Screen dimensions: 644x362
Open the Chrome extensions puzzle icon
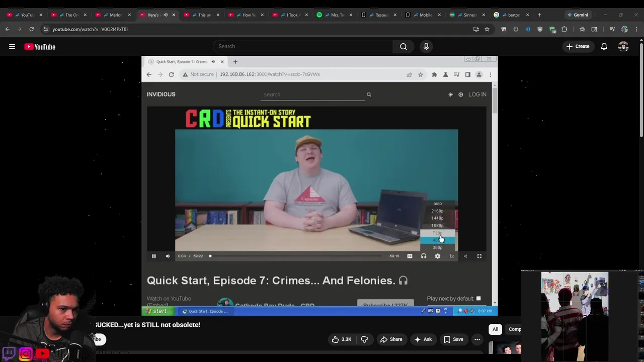coord(564,29)
